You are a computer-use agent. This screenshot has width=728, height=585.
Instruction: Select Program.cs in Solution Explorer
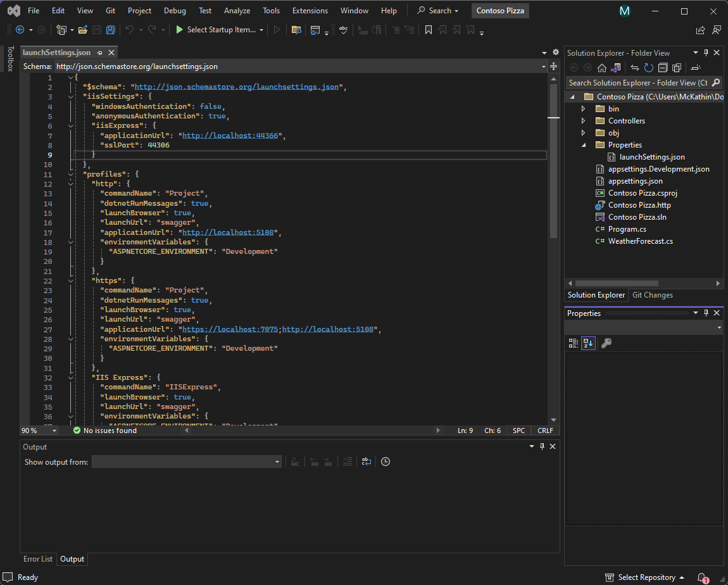(627, 229)
